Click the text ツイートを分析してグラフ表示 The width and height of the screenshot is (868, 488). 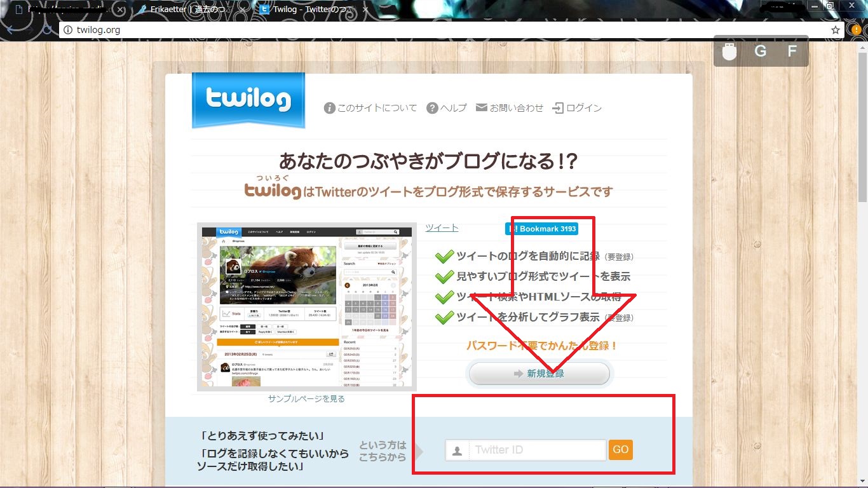pyautogui.click(x=528, y=316)
